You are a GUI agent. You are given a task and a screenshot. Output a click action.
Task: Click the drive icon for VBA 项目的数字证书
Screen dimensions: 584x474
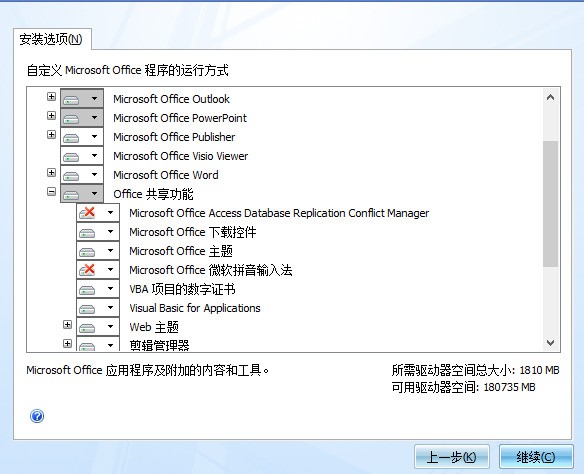[87, 290]
